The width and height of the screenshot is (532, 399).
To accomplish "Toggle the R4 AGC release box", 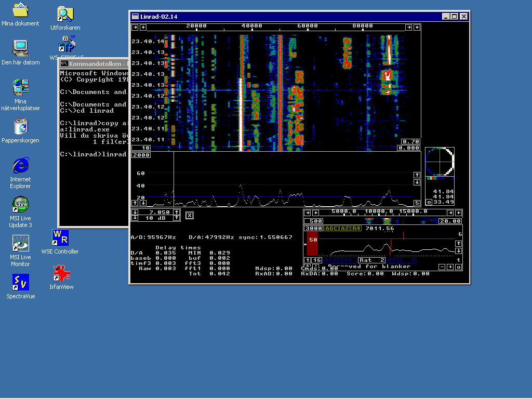I will (x=356, y=229).
